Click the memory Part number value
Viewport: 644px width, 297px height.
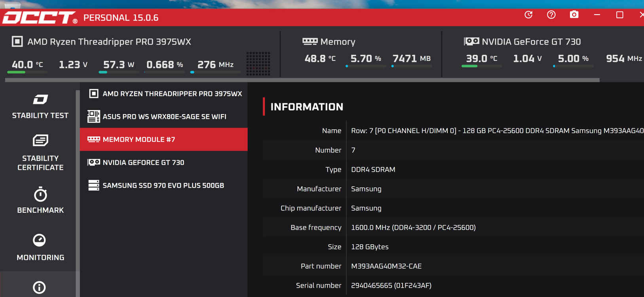click(x=386, y=266)
